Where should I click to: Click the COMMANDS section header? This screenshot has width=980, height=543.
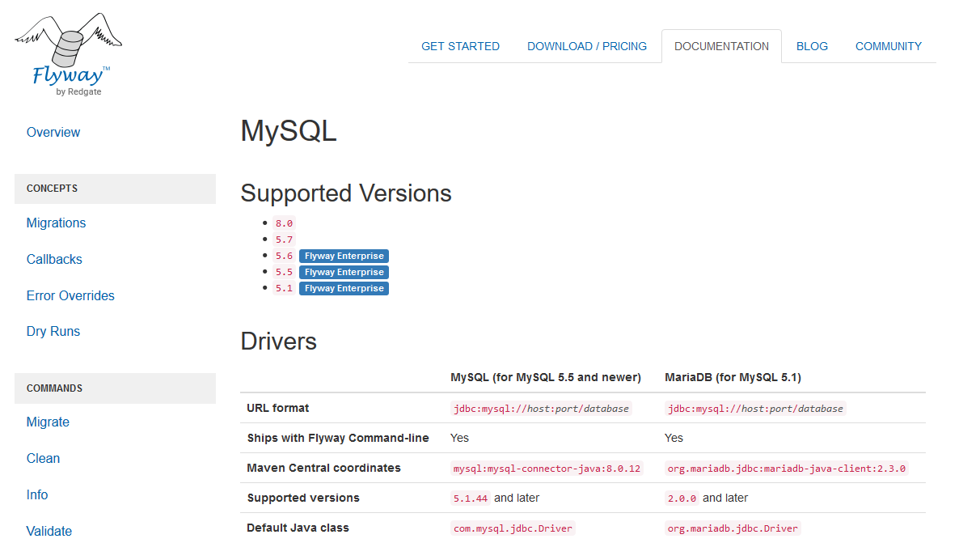click(x=115, y=388)
